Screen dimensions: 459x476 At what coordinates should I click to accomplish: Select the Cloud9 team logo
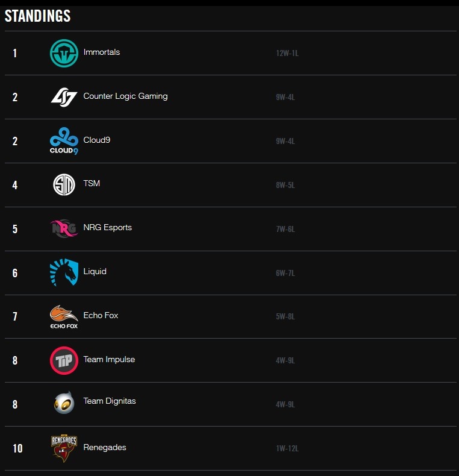pyautogui.click(x=64, y=141)
